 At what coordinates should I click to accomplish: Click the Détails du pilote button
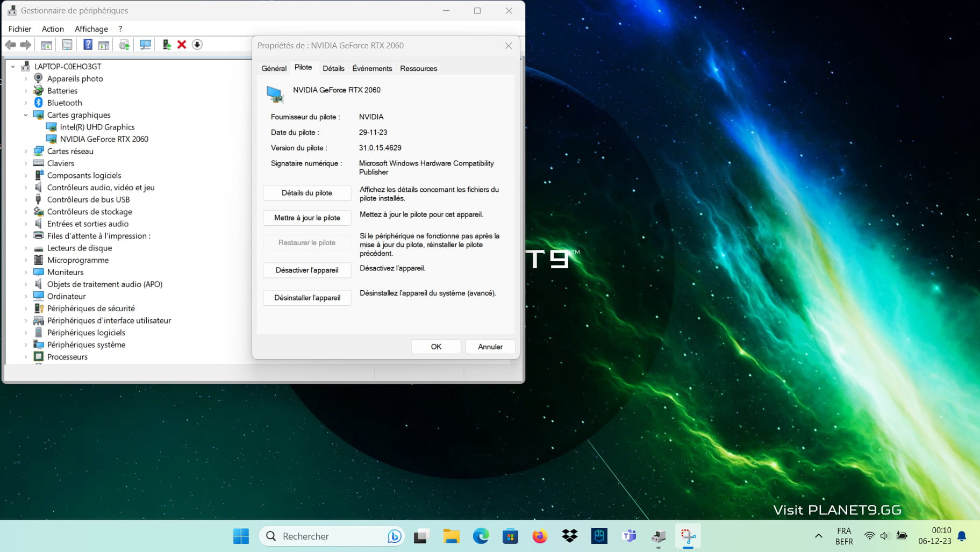(307, 193)
